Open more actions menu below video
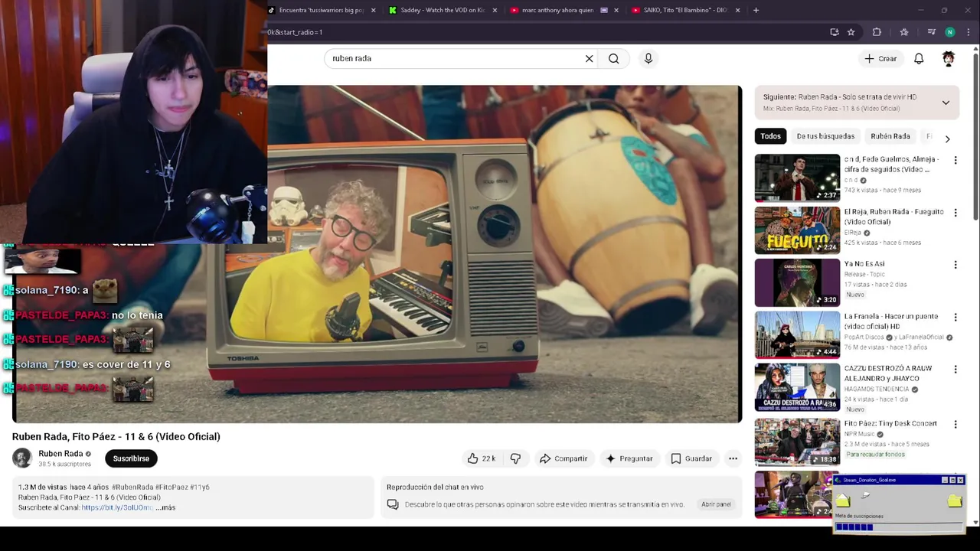Screen dimensions: 980x551 pos(733,458)
